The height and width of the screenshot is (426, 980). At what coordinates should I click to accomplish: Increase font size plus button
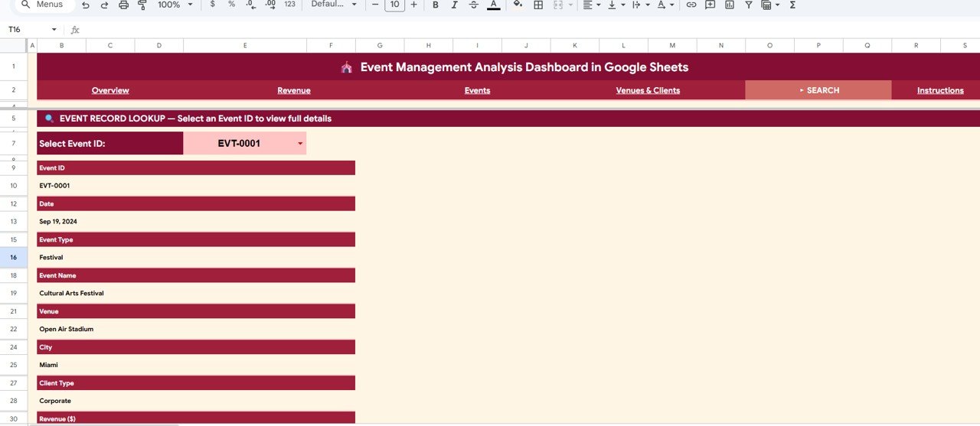pyautogui.click(x=414, y=5)
